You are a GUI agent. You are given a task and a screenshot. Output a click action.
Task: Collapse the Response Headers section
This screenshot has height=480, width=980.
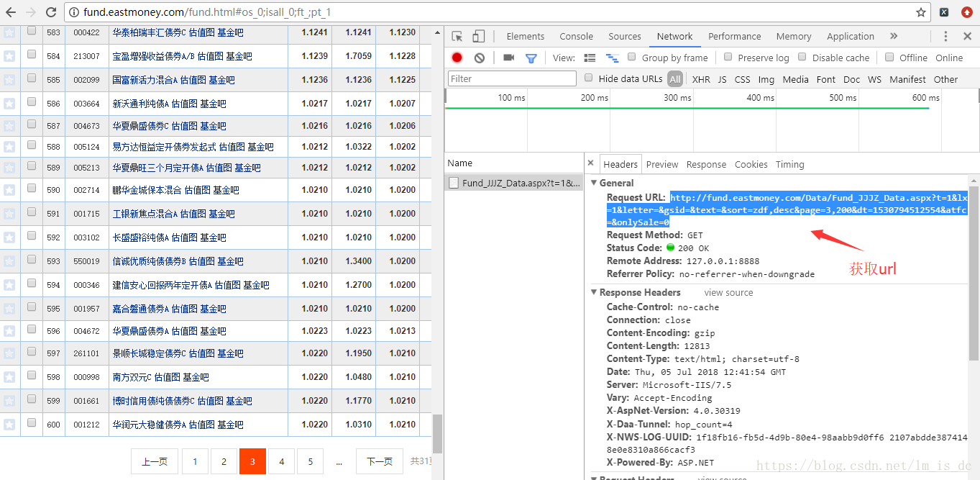coord(594,292)
